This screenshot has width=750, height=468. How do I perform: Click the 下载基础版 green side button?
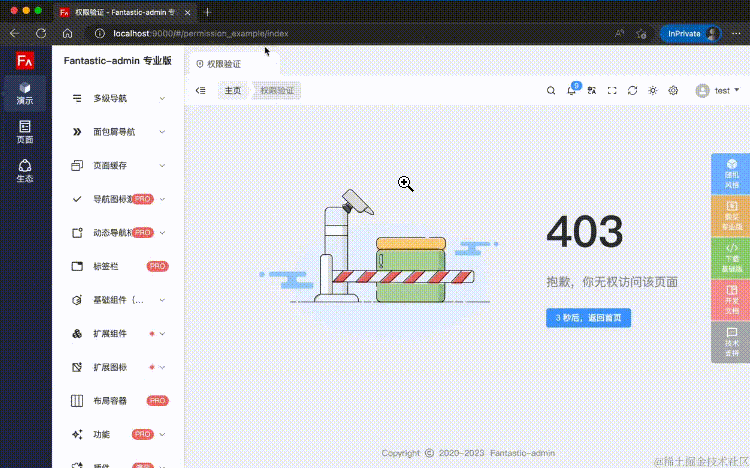731,258
